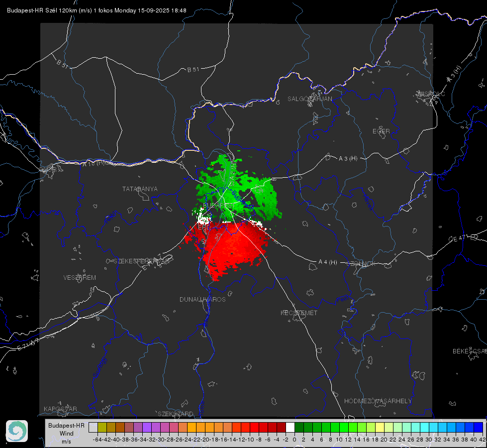
Task: Select the dark green swatch between 0 and 2
Action: point(299,427)
